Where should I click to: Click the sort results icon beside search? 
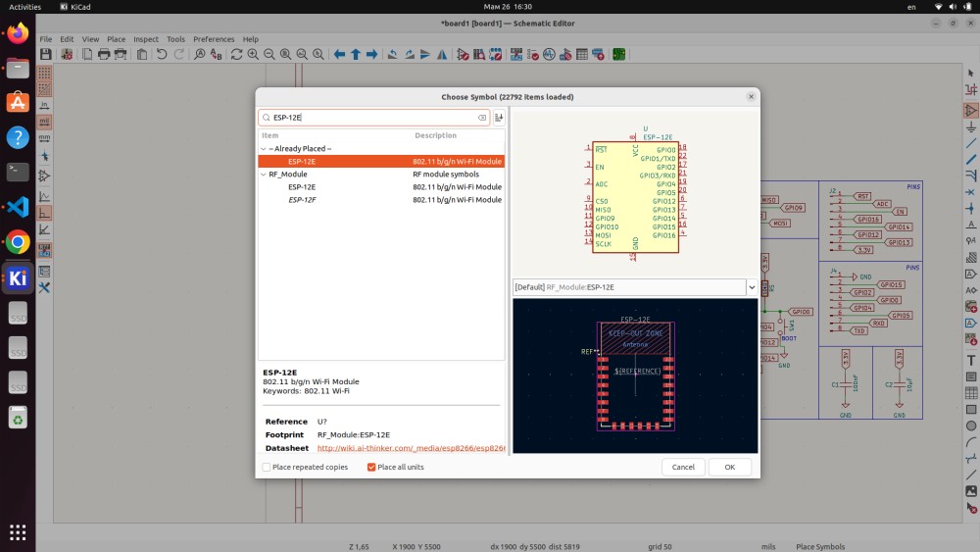tap(499, 118)
